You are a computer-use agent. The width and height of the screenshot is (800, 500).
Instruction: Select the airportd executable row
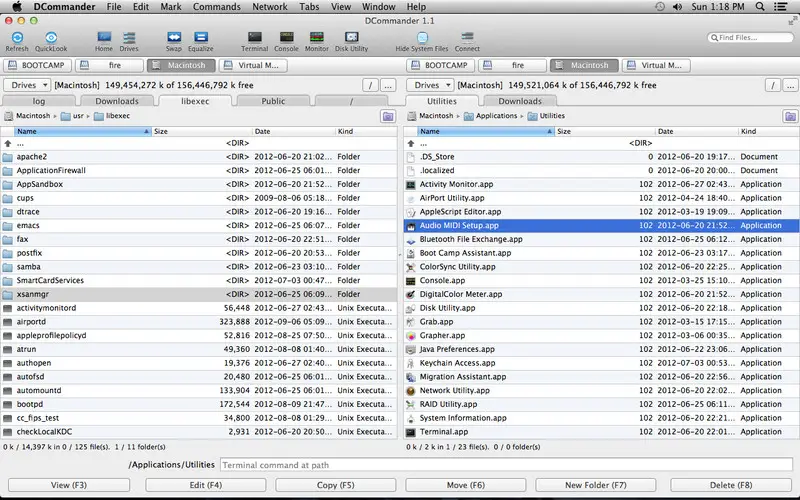click(199, 322)
